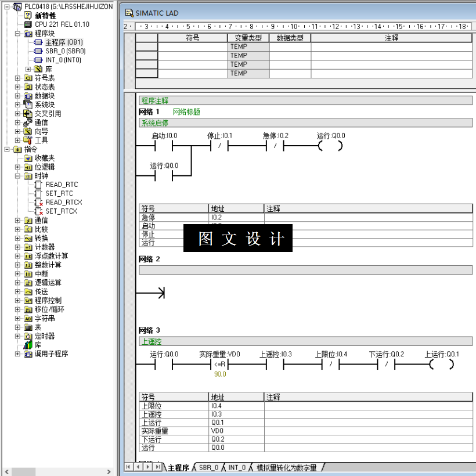Switch to the SBR_0 tab
This screenshot has width=476, height=476.
point(209,467)
